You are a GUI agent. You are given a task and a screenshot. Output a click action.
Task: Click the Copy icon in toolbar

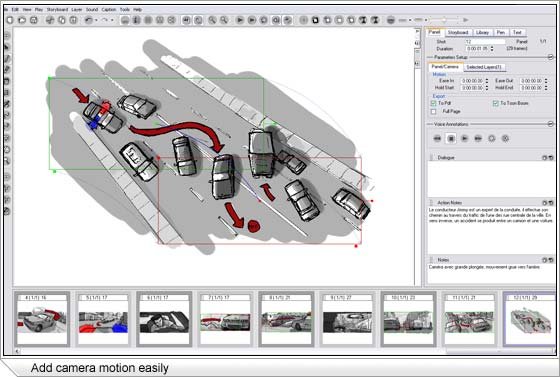pos(62,20)
